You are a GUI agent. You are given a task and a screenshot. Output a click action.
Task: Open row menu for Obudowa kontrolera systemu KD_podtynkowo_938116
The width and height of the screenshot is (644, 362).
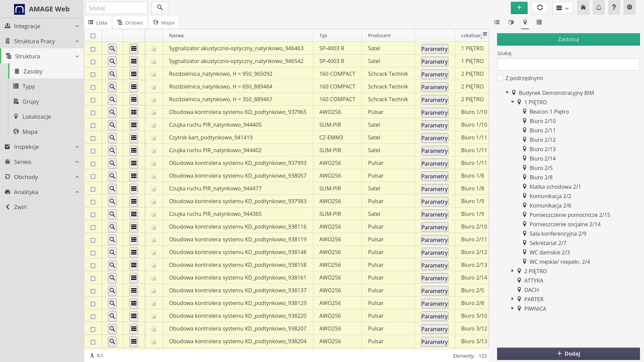pos(134,227)
